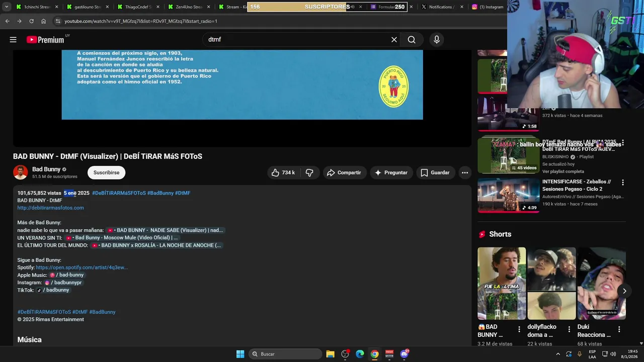Click the Suscribirse button
The image size is (644, 362).
[x=106, y=172]
